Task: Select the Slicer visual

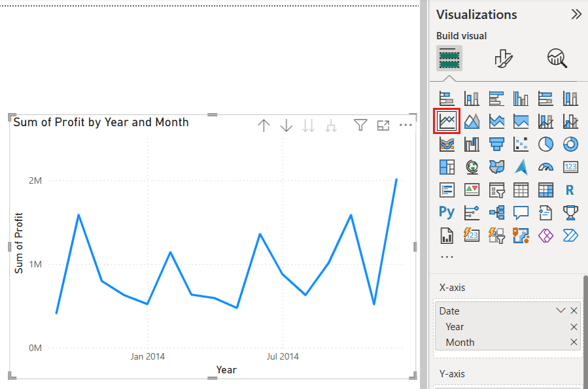Action: click(496, 190)
